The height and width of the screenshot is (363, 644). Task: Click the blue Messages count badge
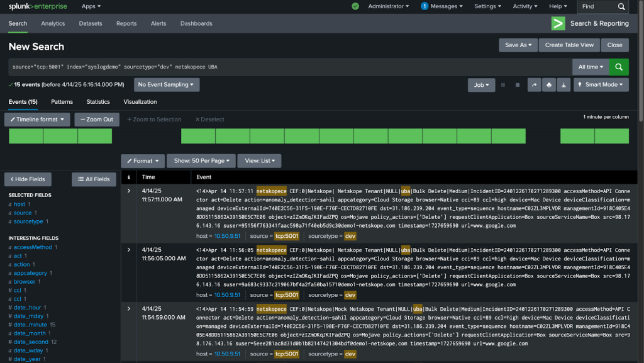425,6
